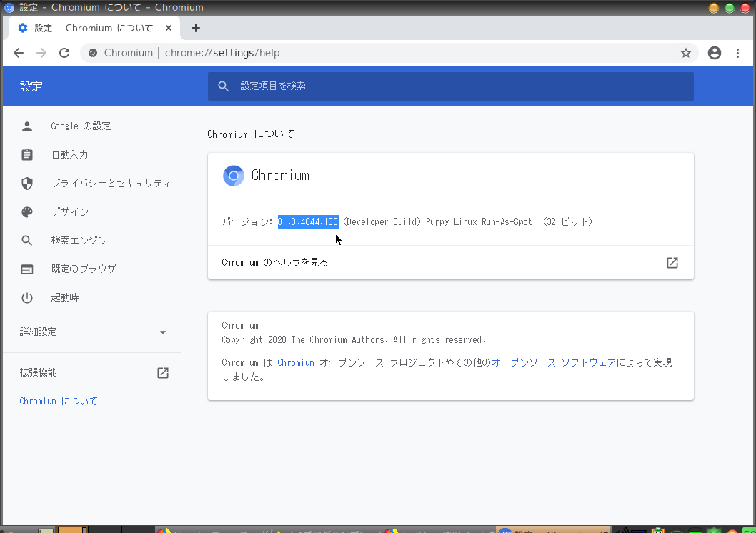The width and height of the screenshot is (756, 533).
Task: Click the back navigation arrow
Action: pos(18,52)
